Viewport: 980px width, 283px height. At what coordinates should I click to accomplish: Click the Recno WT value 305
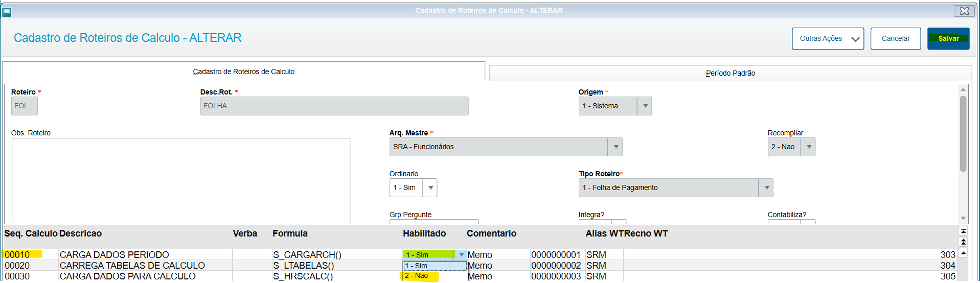pyautogui.click(x=948, y=276)
